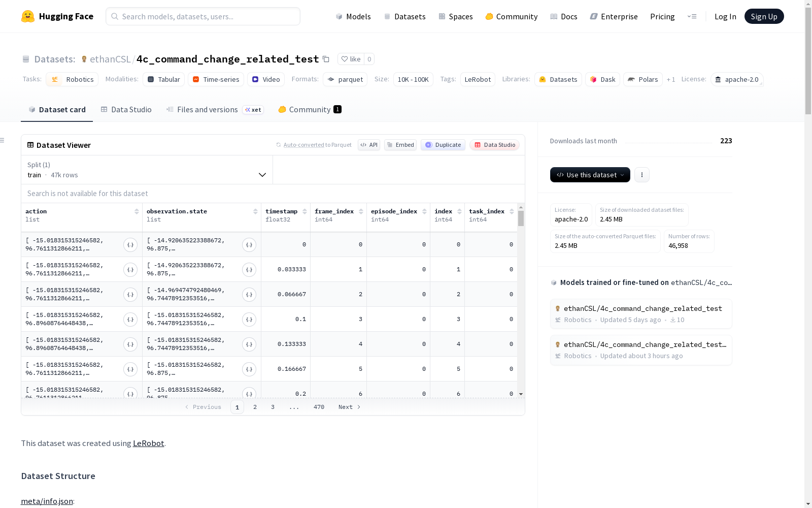
Task: Open the model updated about 3 hours ago
Action: (x=641, y=350)
